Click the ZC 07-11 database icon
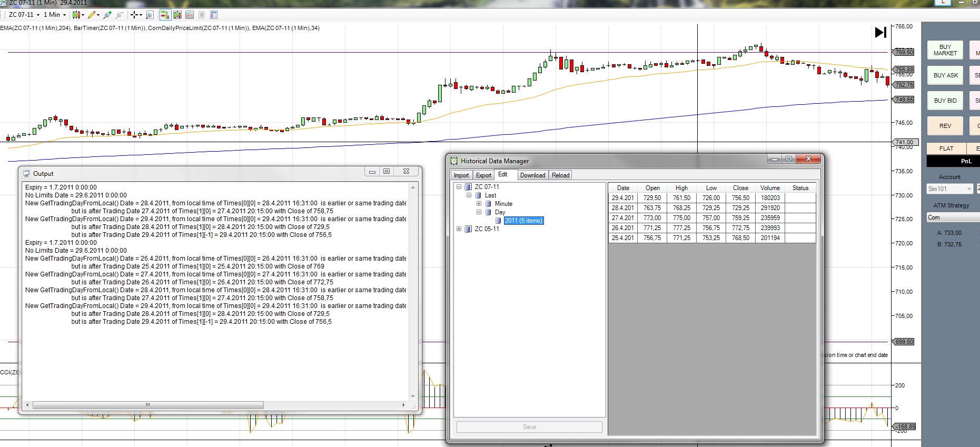Screen dimensions: 980x447 click(x=468, y=187)
